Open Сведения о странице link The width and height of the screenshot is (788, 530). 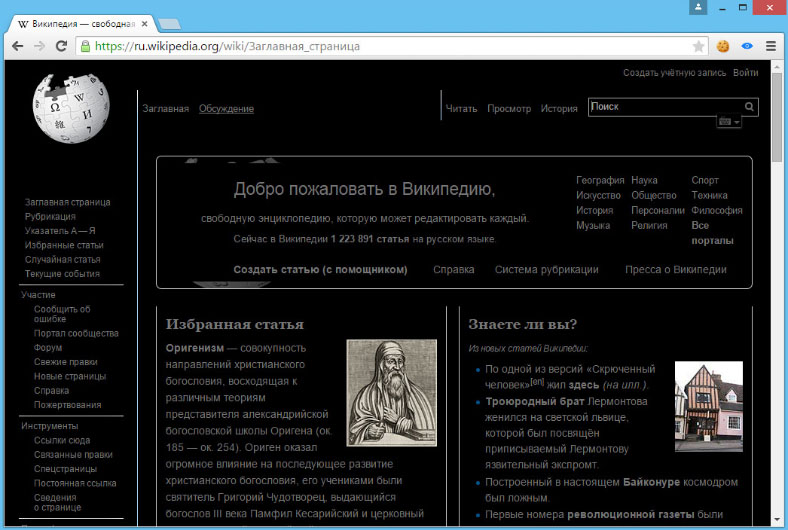click(57, 502)
